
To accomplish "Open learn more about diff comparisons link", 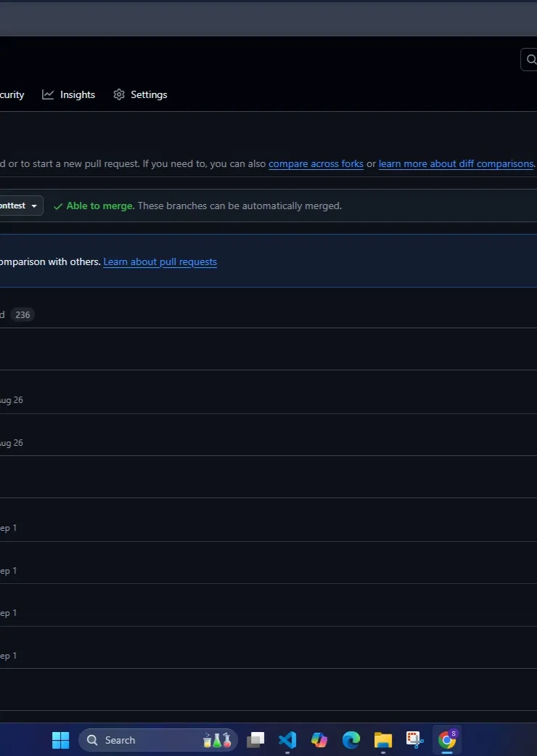I will pos(456,163).
